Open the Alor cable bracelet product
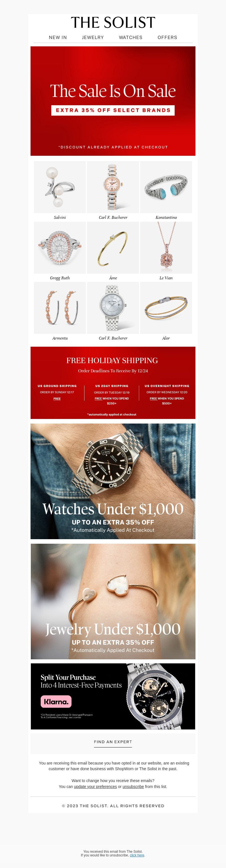 (166, 308)
